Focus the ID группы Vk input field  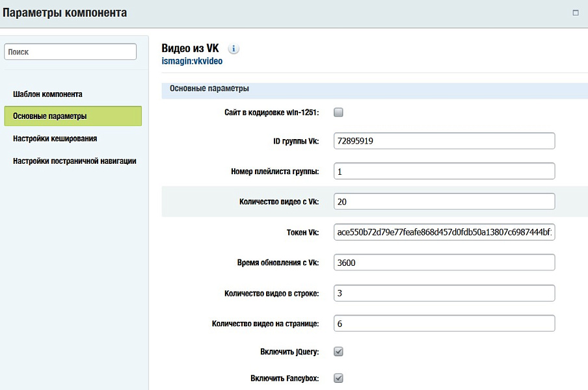coord(444,141)
